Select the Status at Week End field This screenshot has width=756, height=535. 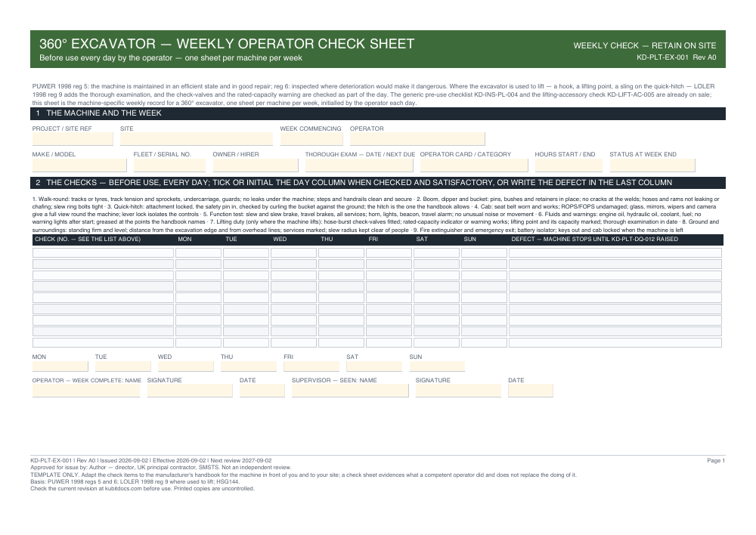point(652,165)
